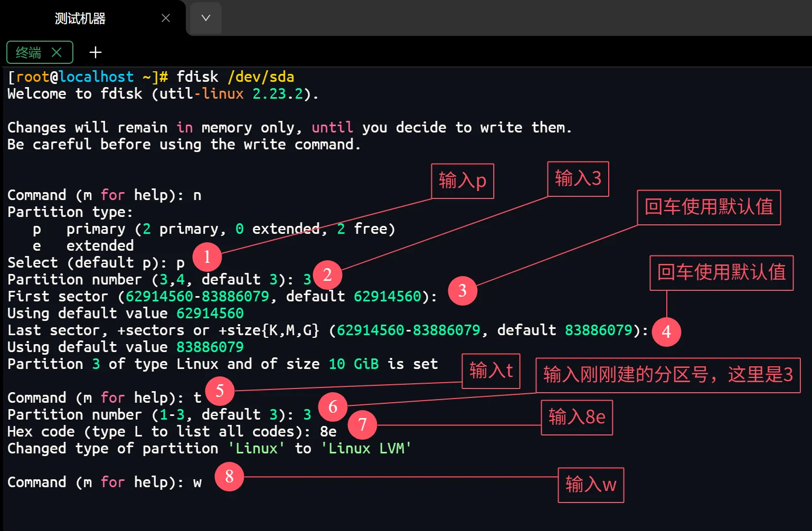The width and height of the screenshot is (812, 531).
Task: Open the tab list dropdown chevron
Action: [206, 18]
